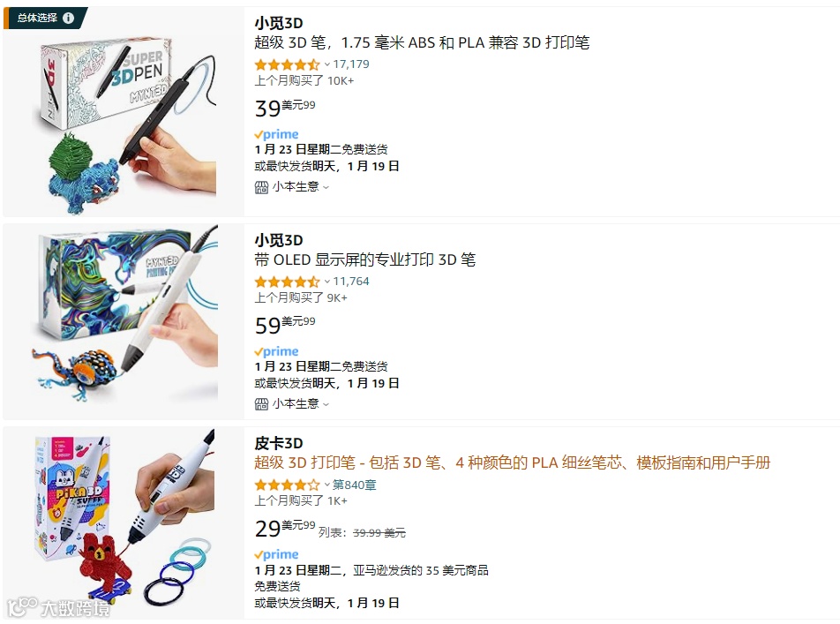This screenshot has width=840, height=624.
Task: Open 带 OLED 显示屏的专业打印 3D 笔 link
Action: [x=364, y=259]
